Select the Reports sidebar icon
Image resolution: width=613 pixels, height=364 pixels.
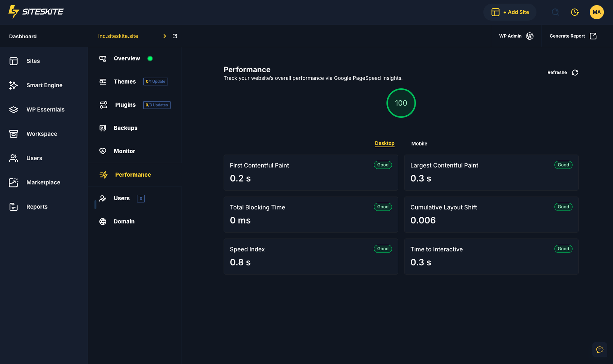click(14, 207)
